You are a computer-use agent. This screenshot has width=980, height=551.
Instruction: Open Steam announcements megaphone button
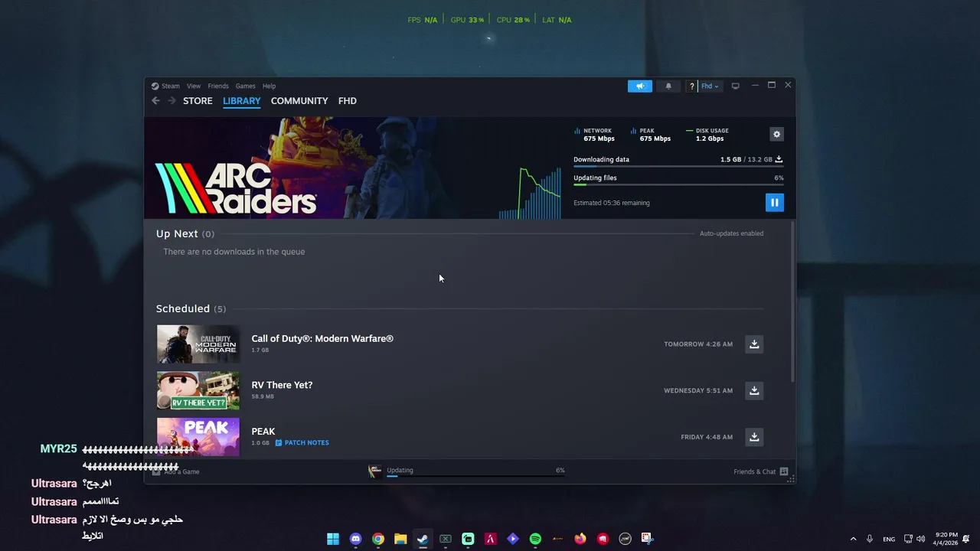point(640,86)
